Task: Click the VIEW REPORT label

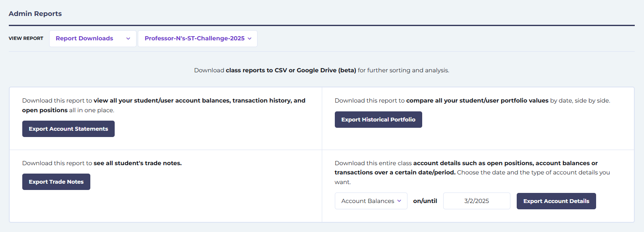Action: [x=26, y=38]
